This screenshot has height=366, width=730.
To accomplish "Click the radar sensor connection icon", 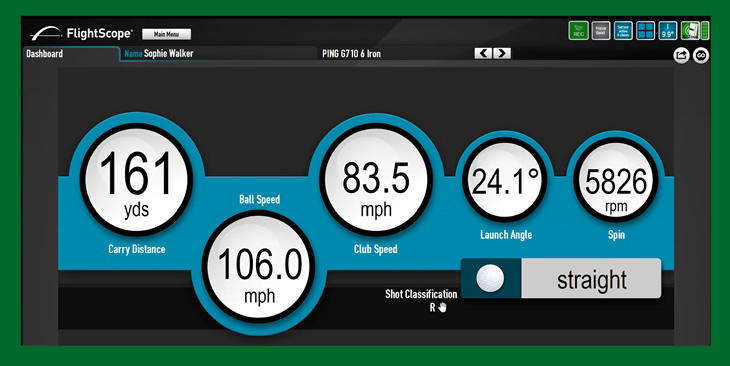I will 691,31.
